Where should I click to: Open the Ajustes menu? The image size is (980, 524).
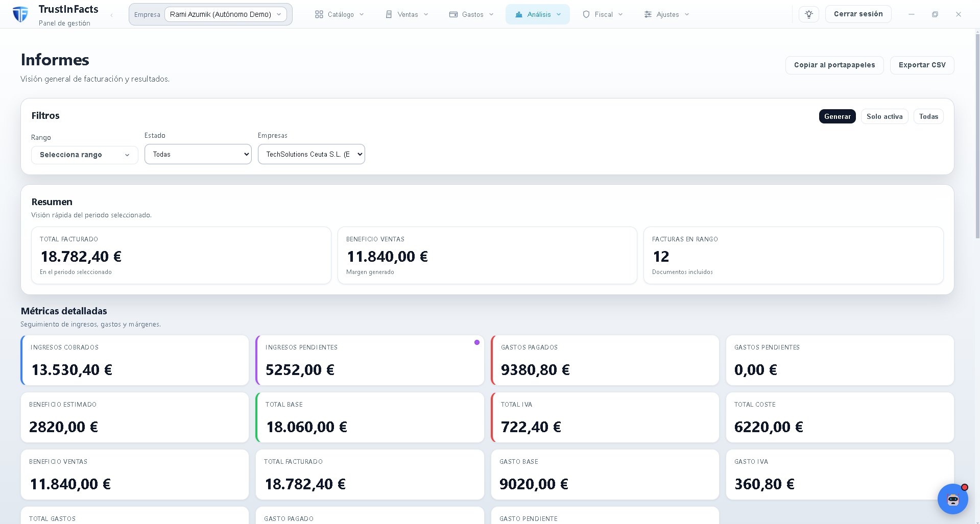pos(666,14)
